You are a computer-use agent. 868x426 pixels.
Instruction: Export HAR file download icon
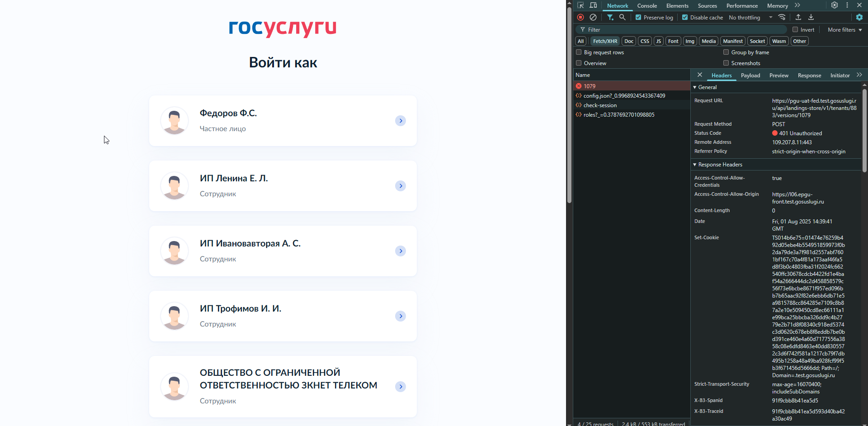click(x=811, y=17)
